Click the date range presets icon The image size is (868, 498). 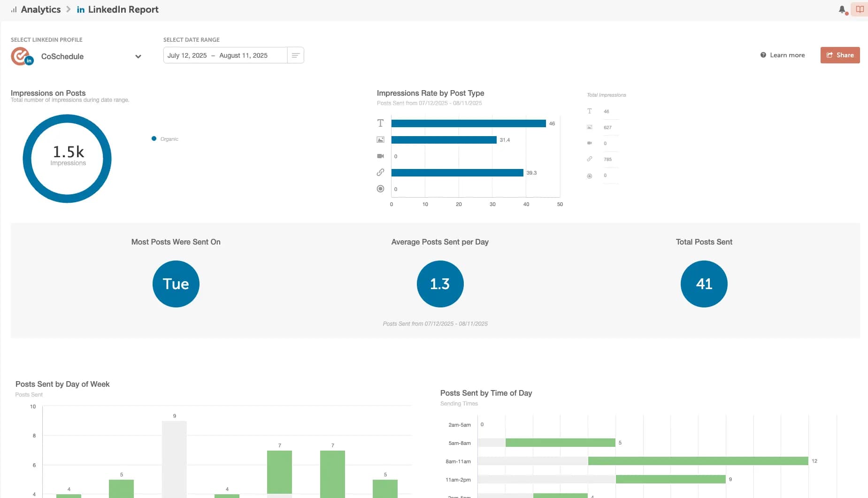coord(295,55)
